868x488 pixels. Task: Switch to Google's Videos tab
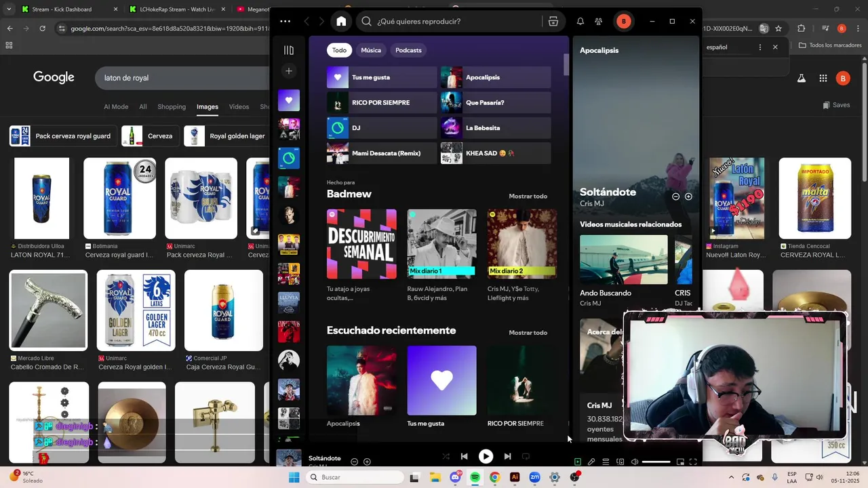(239, 106)
